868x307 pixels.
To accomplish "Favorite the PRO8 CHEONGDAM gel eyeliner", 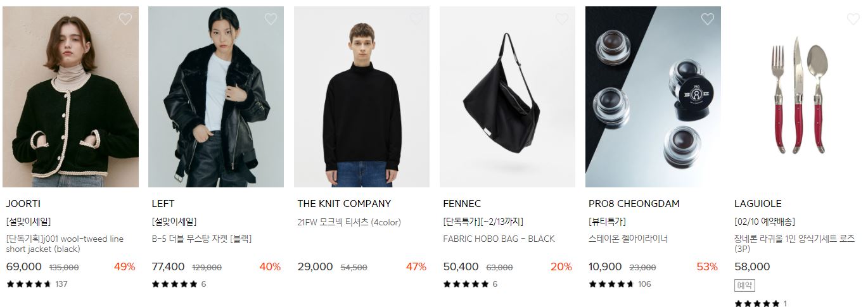I will 708,19.
